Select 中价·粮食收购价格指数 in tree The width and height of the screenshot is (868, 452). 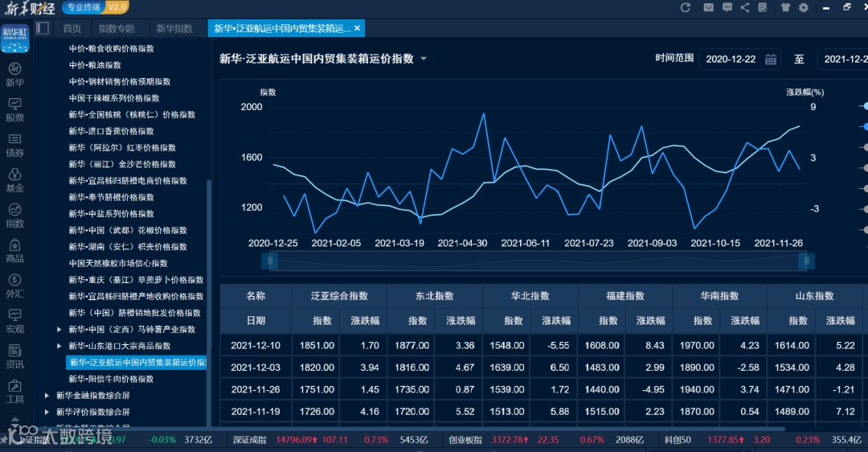pos(111,49)
